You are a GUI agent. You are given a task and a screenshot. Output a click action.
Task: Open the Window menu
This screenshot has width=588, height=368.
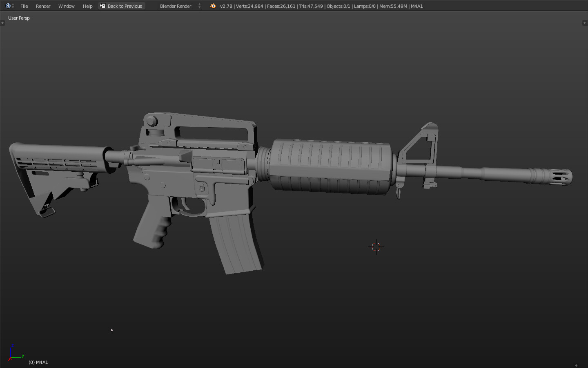66,6
